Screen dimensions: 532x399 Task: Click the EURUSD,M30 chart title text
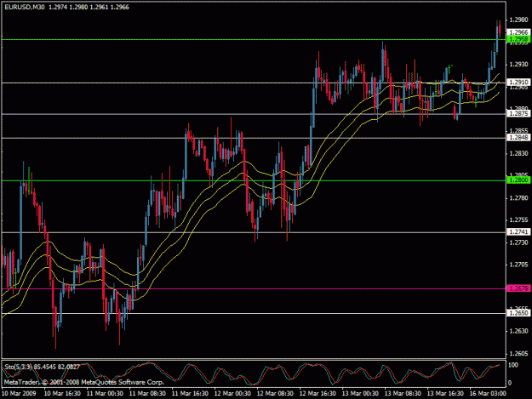coord(25,7)
